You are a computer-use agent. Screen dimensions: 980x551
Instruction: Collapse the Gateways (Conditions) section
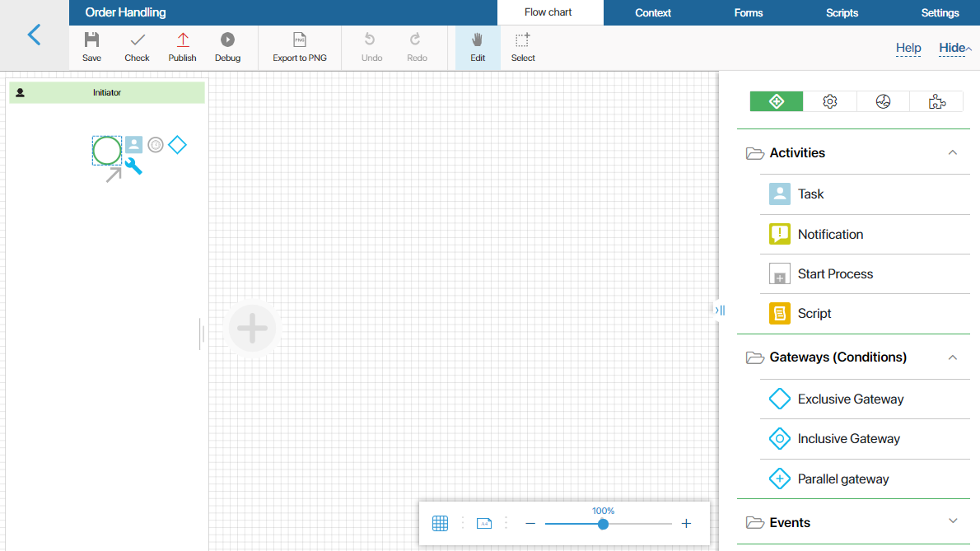953,357
